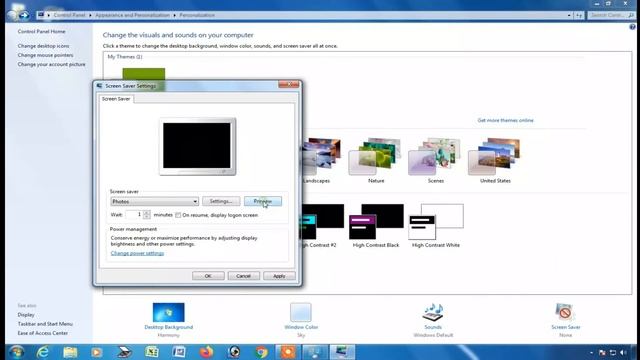Click the Action Center flag icon
Screen dimensions: 640x360
(x=602, y=352)
